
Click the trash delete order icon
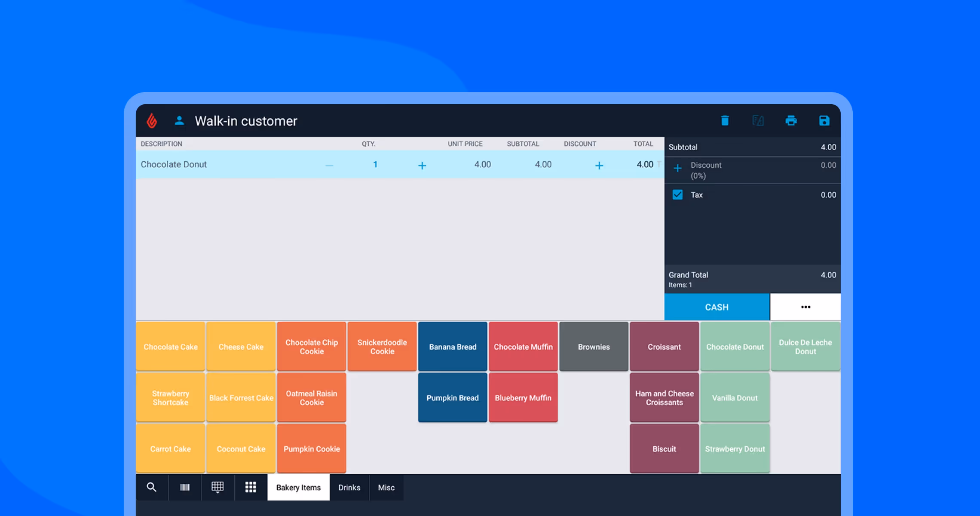point(725,121)
